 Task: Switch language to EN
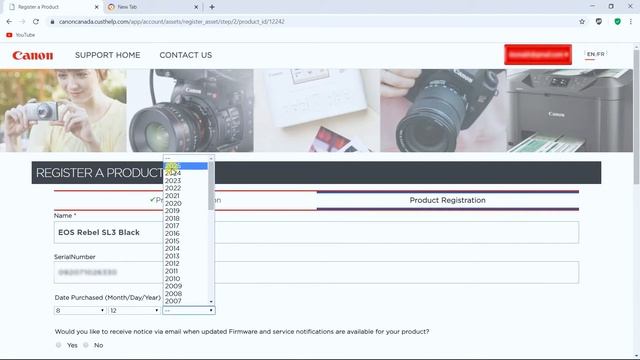591,54
